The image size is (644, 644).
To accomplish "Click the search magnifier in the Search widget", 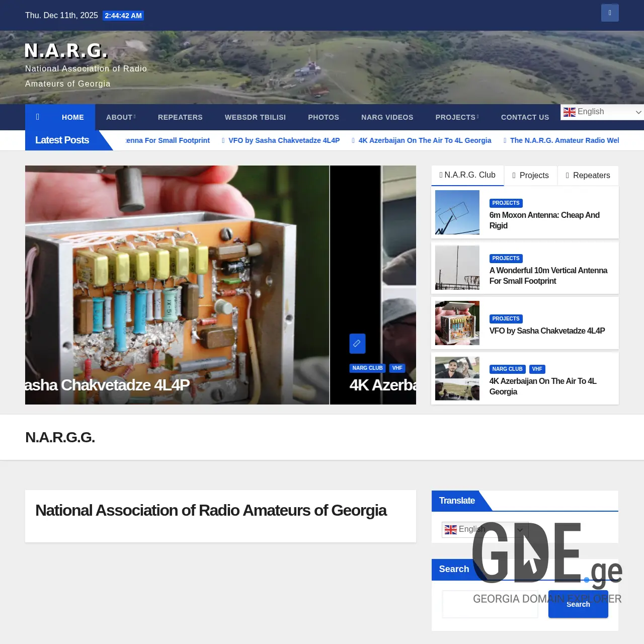I will pos(578,604).
